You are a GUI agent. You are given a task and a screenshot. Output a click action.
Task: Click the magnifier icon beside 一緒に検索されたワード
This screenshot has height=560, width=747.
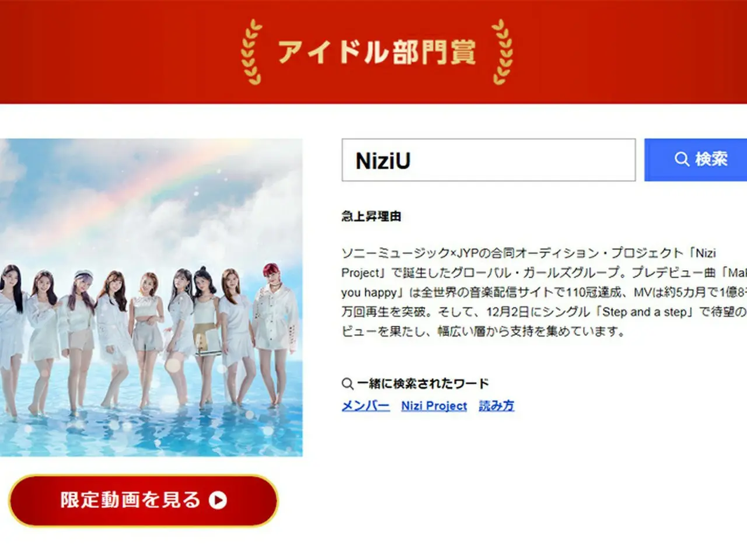(x=347, y=383)
